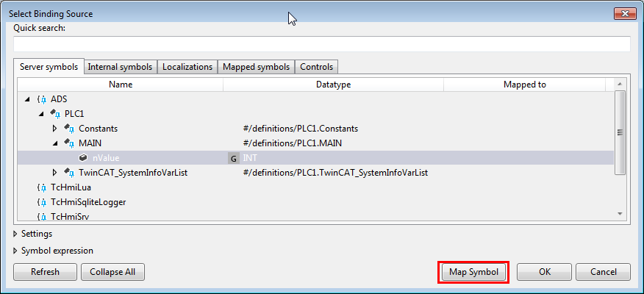Close the Select Binding Source dialog
Viewport: 644px width, 294px height.
pos(625,13)
